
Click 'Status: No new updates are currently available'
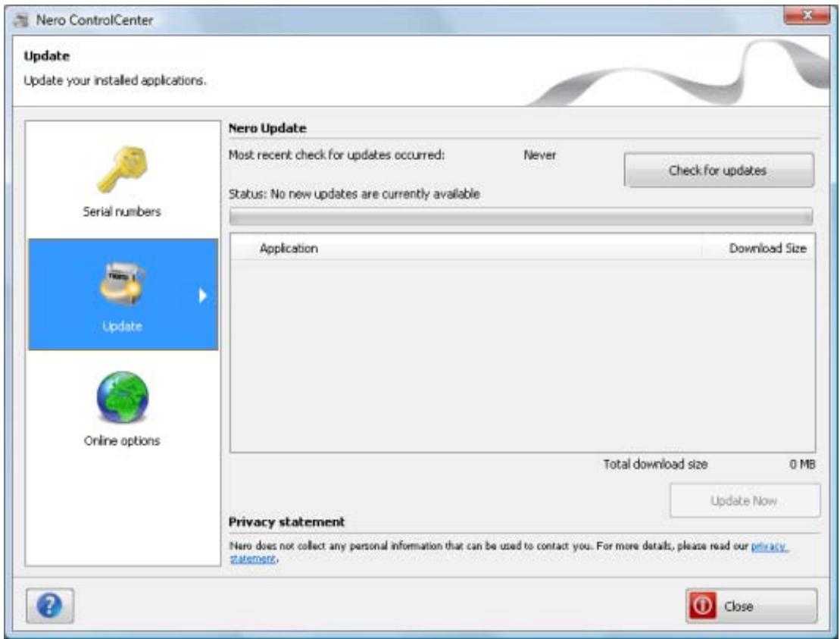pyautogui.click(x=354, y=194)
